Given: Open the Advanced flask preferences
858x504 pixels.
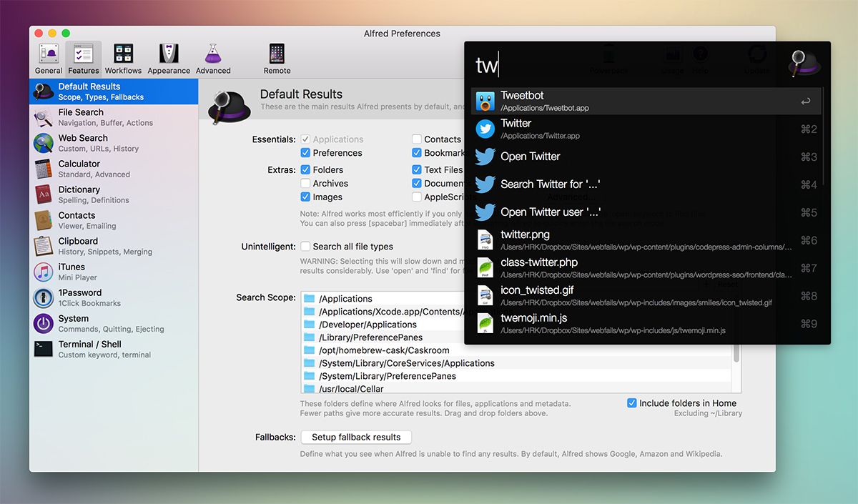Looking at the screenshot, I should click(x=212, y=57).
